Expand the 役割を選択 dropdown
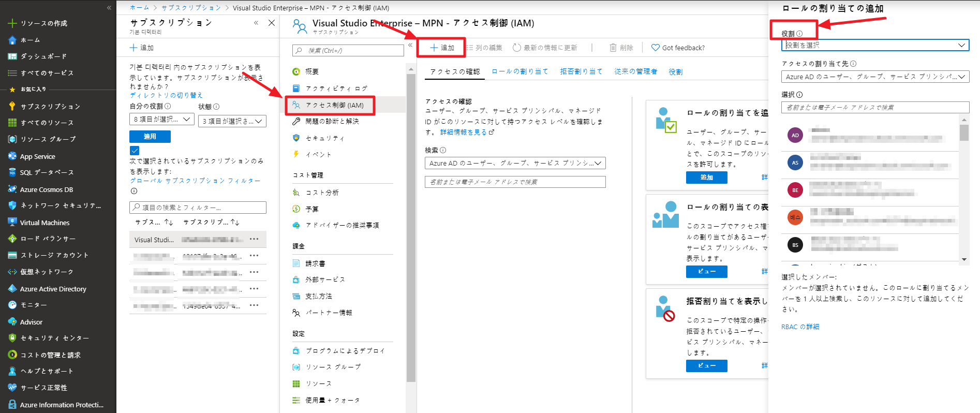Viewport: 980px width, 413px height. click(875, 46)
